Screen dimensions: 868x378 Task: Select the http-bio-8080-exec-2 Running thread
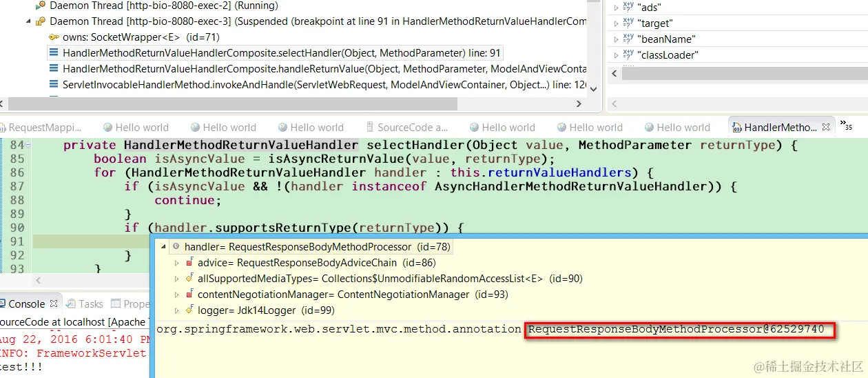click(x=164, y=6)
